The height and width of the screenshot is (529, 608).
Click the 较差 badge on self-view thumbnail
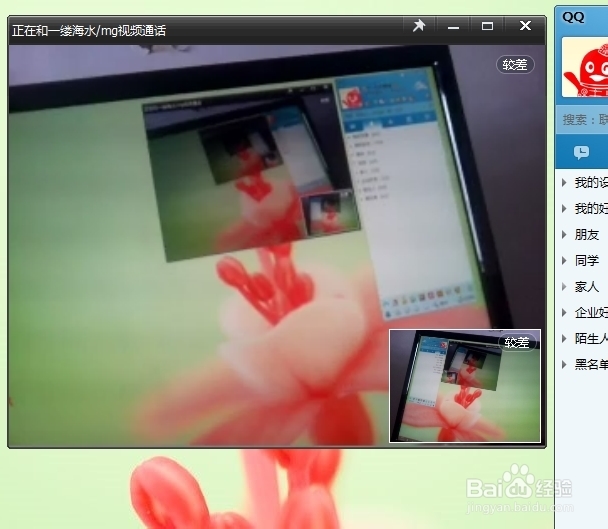coord(517,342)
